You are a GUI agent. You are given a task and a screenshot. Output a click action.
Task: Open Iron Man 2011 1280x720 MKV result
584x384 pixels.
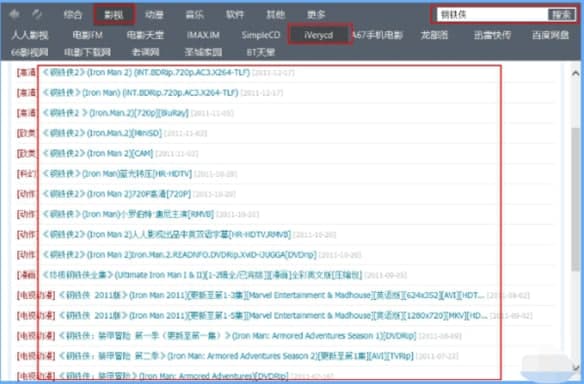(273, 316)
